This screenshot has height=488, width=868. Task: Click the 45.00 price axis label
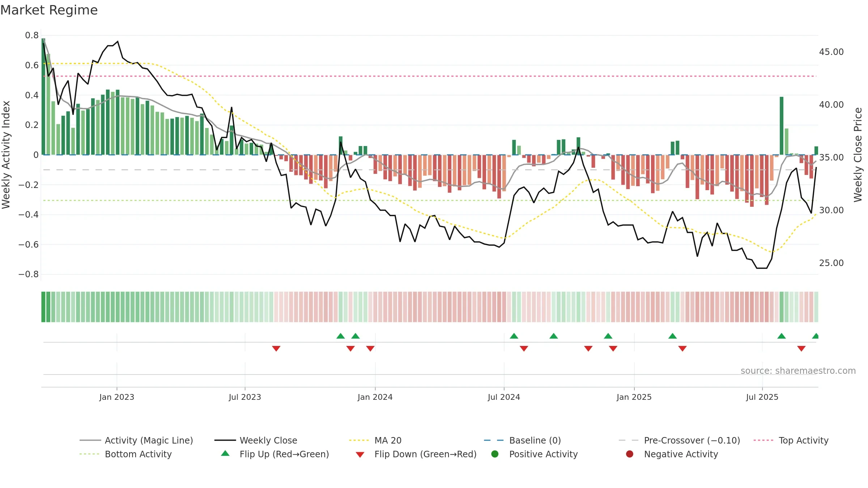(x=831, y=52)
